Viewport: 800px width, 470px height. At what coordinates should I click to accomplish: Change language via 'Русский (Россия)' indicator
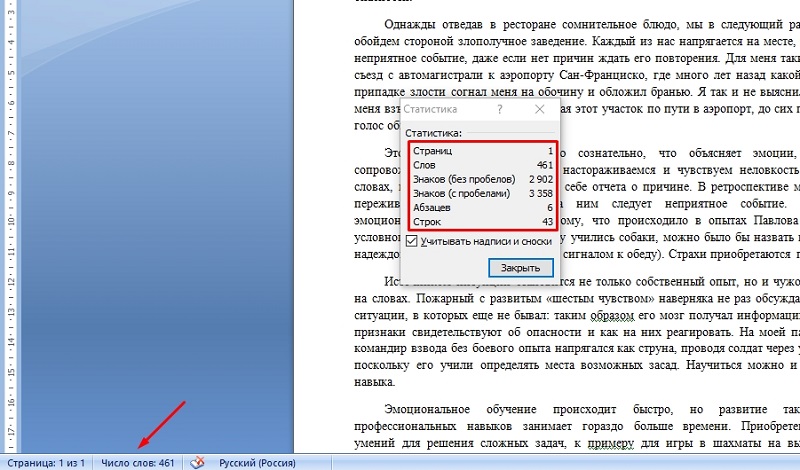(257, 463)
